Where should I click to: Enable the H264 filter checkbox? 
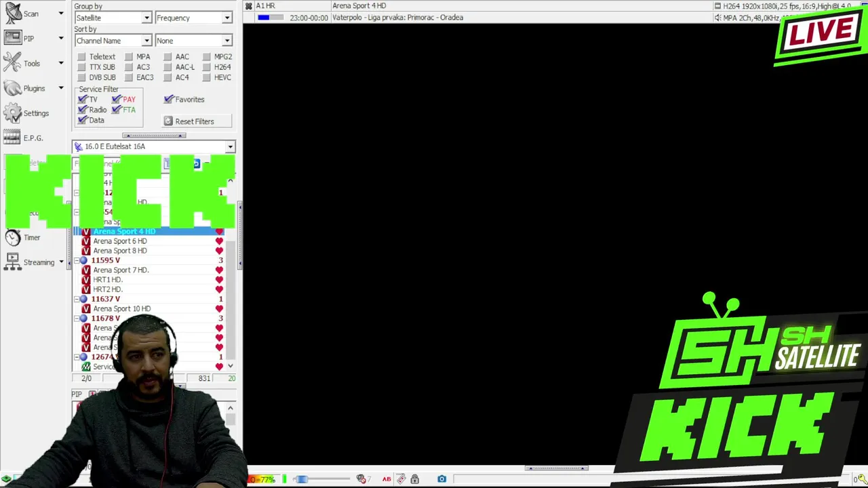206,67
